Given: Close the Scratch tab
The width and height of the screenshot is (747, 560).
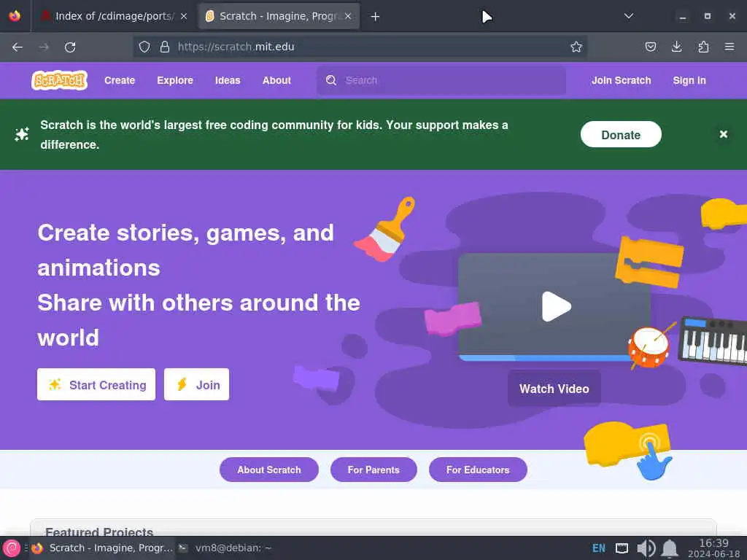Looking at the screenshot, I should (348, 16).
